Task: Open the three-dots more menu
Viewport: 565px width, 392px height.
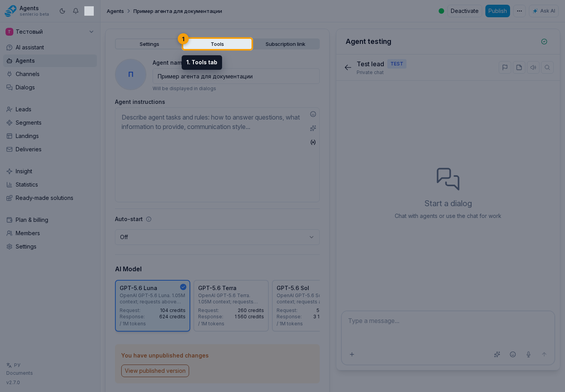Action: point(519,11)
